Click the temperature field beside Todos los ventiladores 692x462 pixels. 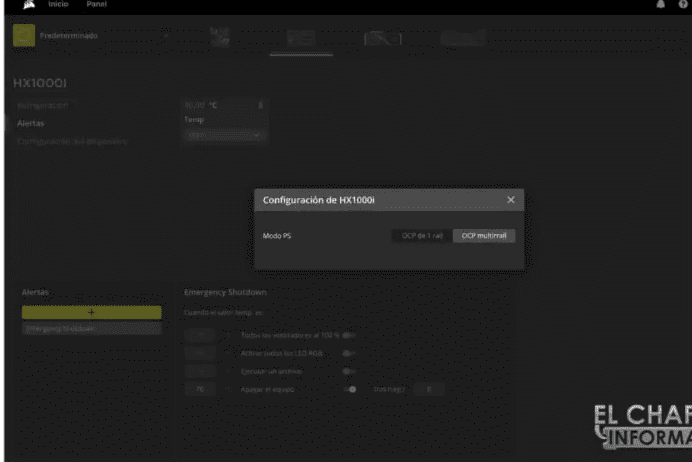(200, 335)
